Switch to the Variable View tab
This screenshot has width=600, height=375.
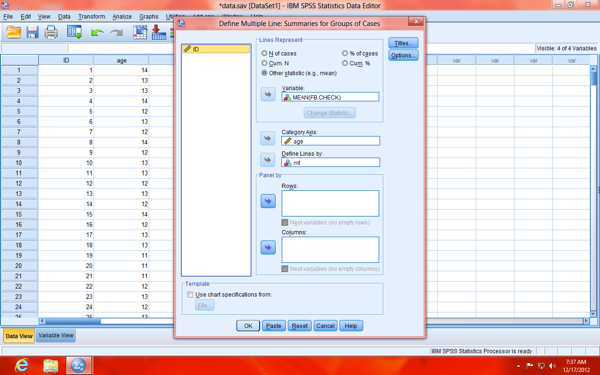coord(56,336)
